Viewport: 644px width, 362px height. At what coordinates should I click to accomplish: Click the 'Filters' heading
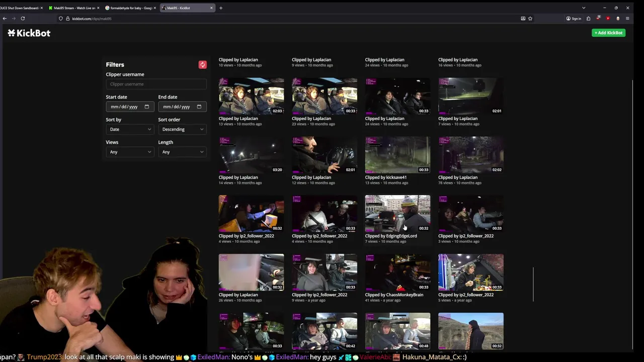(115, 64)
